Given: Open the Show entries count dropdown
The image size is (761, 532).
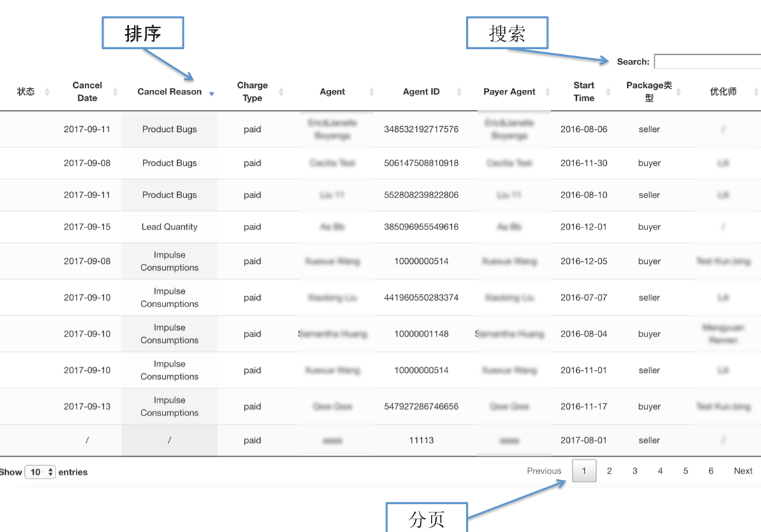Looking at the screenshot, I should click(x=40, y=472).
